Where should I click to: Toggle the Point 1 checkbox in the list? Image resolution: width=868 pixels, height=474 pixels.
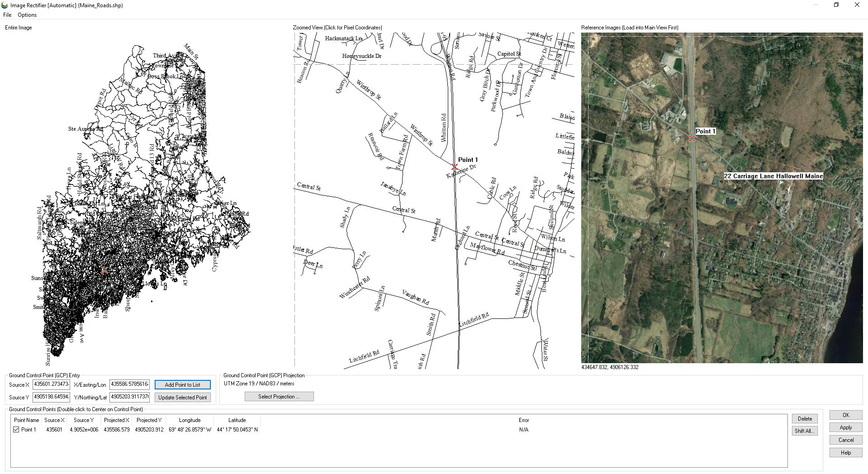16,430
